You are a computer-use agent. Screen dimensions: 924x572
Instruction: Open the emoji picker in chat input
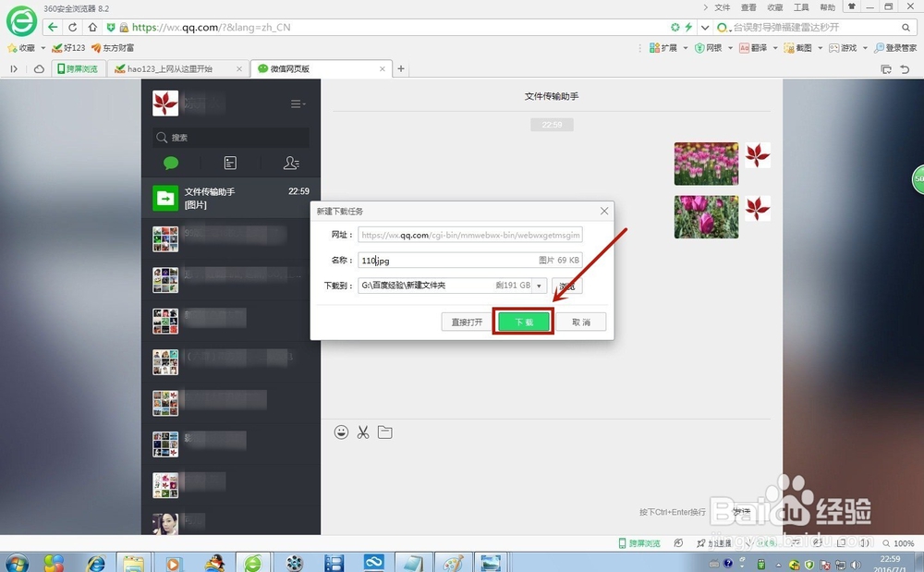[342, 432]
